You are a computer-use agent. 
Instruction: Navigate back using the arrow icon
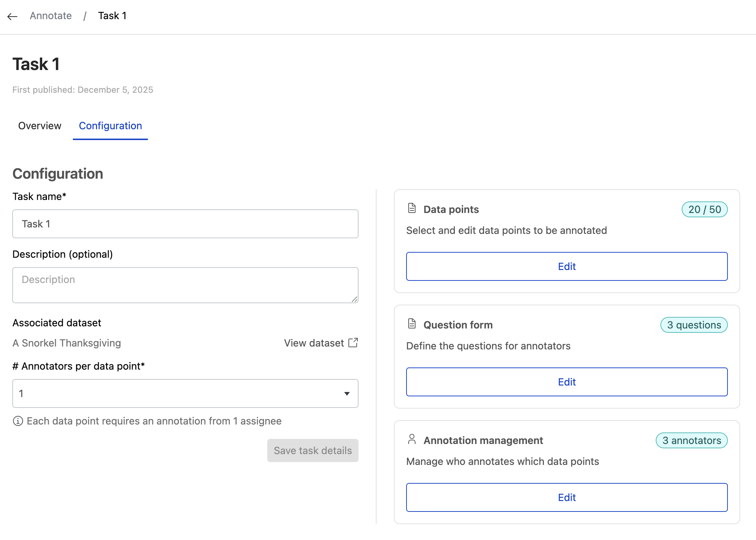(x=13, y=16)
